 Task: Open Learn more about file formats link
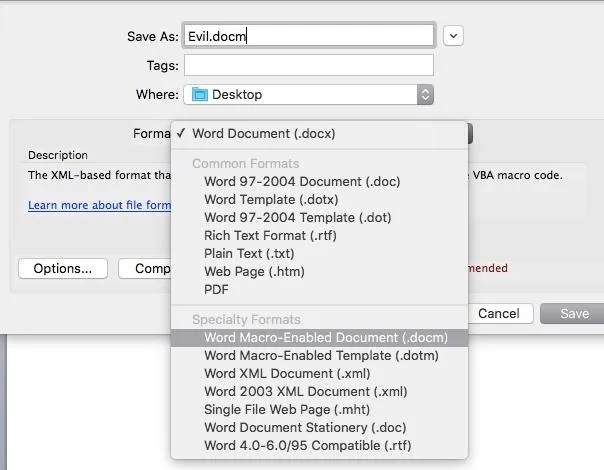point(100,205)
